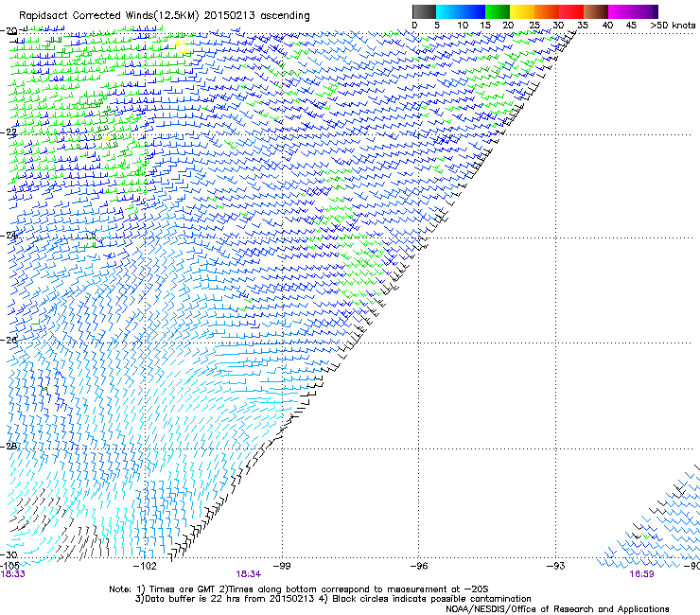Click the '-24' latitude axis label
The width and height of the screenshot is (700, 615).
tap(9, 236)
